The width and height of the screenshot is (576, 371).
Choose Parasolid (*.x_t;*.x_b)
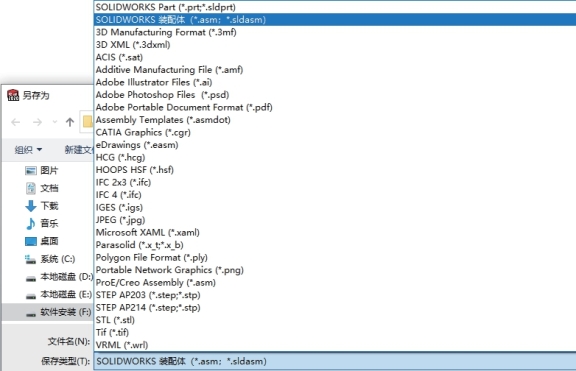tap(335, 245)
